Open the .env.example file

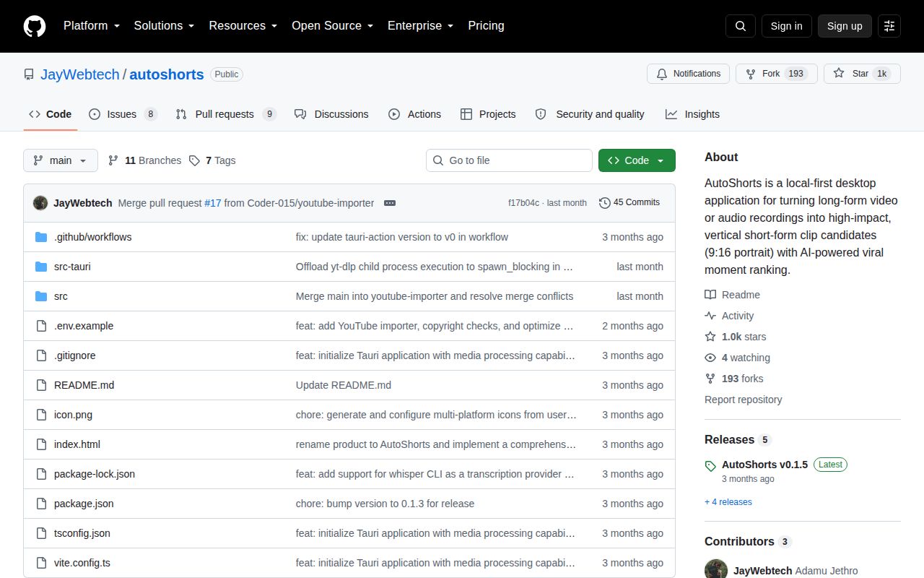pyautogui.click(x=84, y=326)
